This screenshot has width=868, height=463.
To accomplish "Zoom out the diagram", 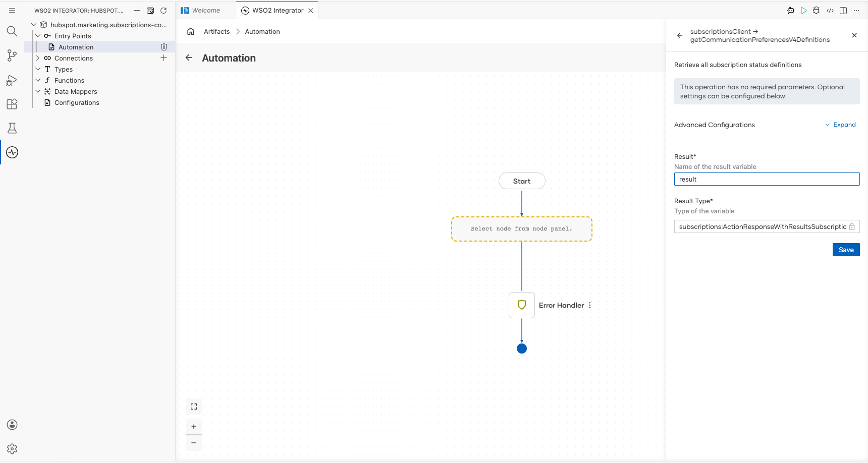I will 194,443.
